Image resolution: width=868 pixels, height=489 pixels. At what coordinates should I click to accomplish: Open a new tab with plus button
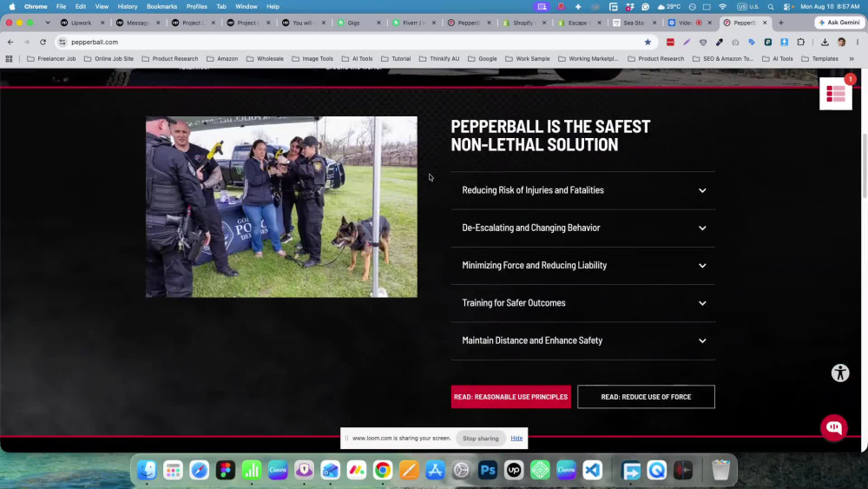[781, 23]
